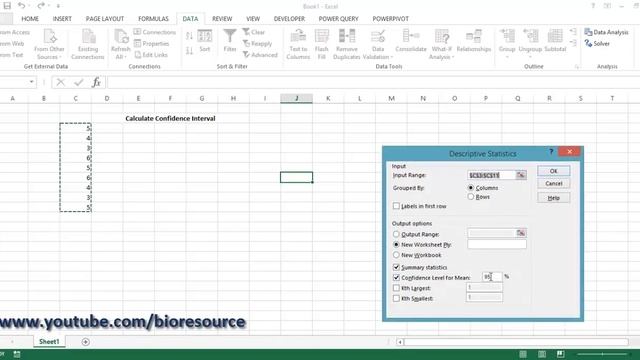Click Ungroup in Outline section
This screenshot has height=360, width=640.
530,43
